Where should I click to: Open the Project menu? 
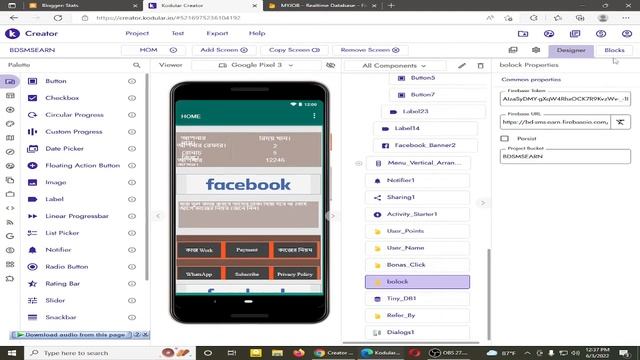(137, 33)
